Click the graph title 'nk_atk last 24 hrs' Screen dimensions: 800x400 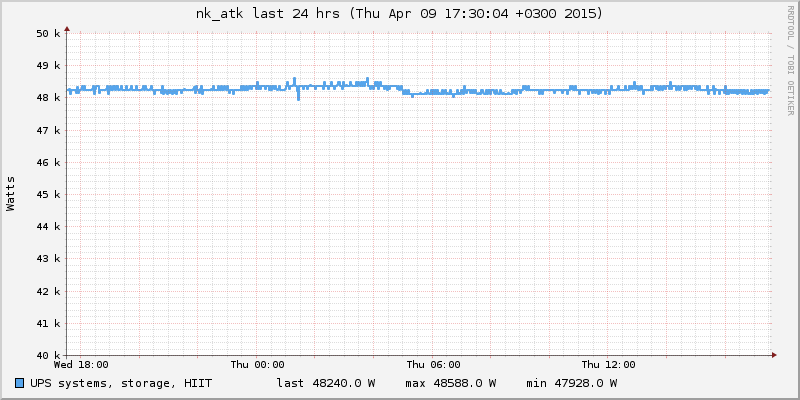coord(268,14)
